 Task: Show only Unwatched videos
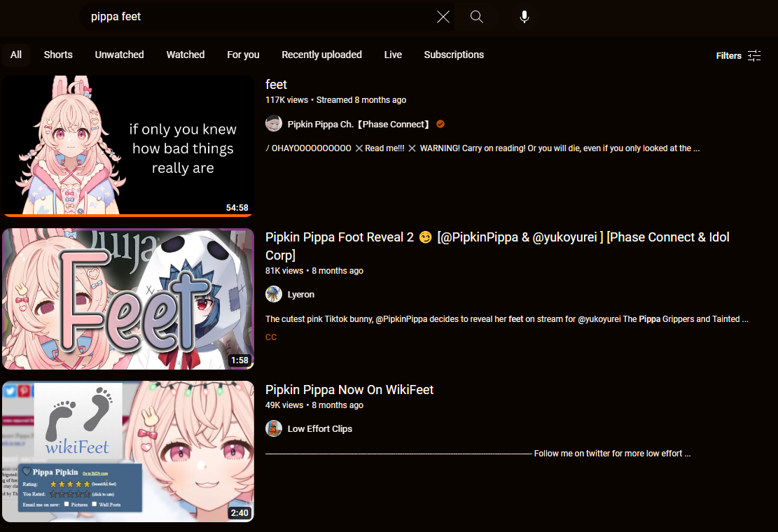[120, 55]
